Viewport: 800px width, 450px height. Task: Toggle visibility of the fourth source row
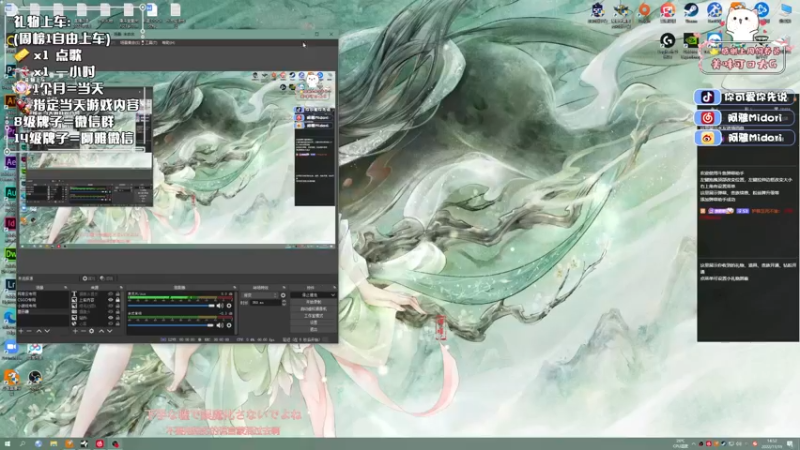111,312
